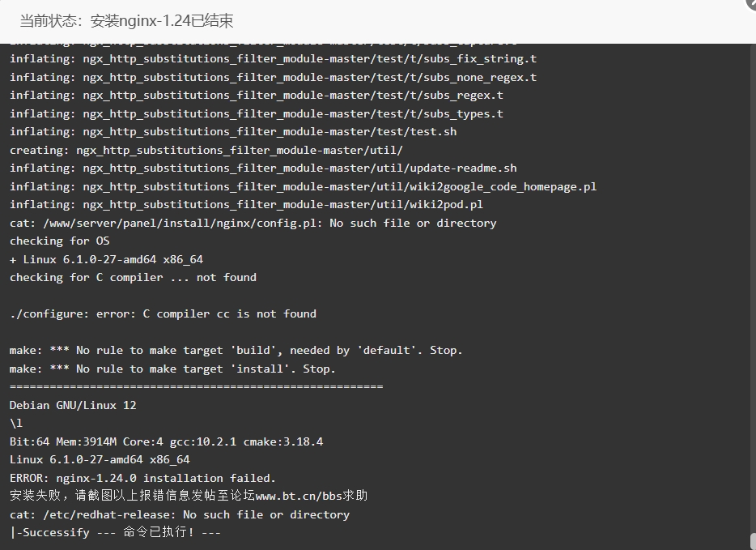
Task: Click the wiki2google_code_homepage.pl inflating line
Action: (x=304, y=187)
